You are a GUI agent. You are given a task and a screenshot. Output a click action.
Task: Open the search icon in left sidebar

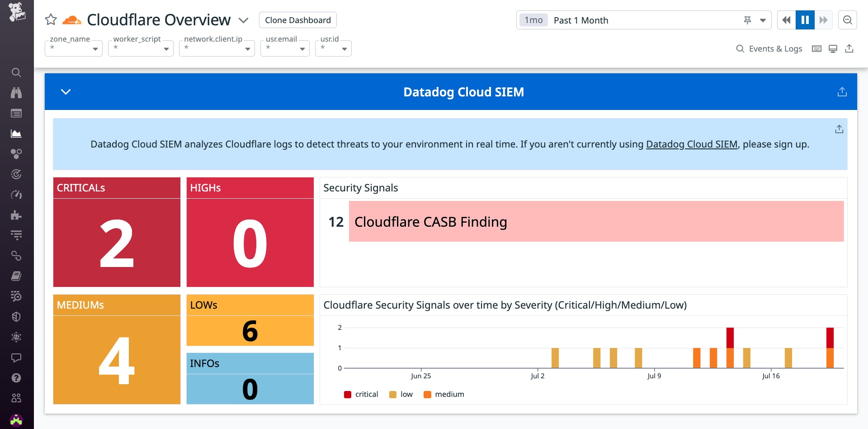click(16, 72)
